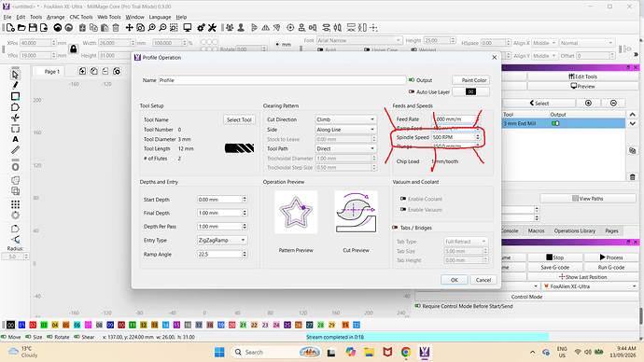Click OK in Profile Operation dialog

pos(455,280)
